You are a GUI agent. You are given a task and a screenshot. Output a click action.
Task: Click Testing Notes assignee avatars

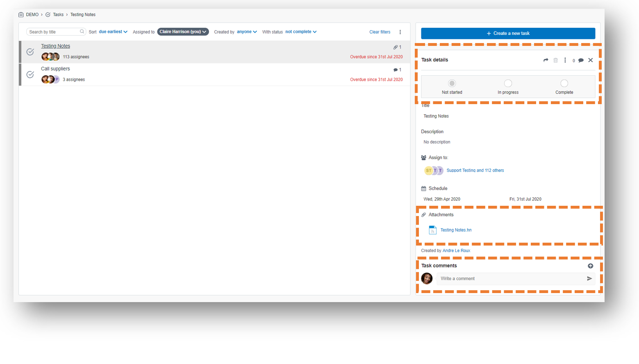[x=50, y=57]
